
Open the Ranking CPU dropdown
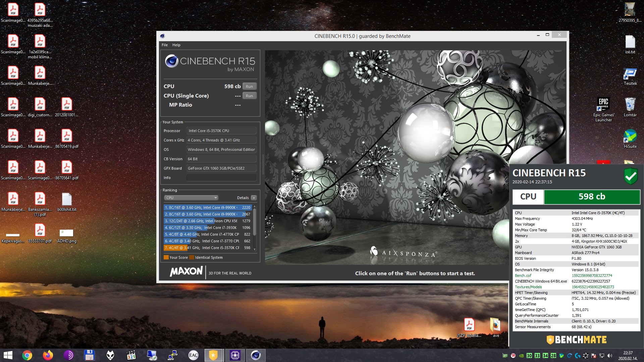pyautogui.click(x=191, y=198)
